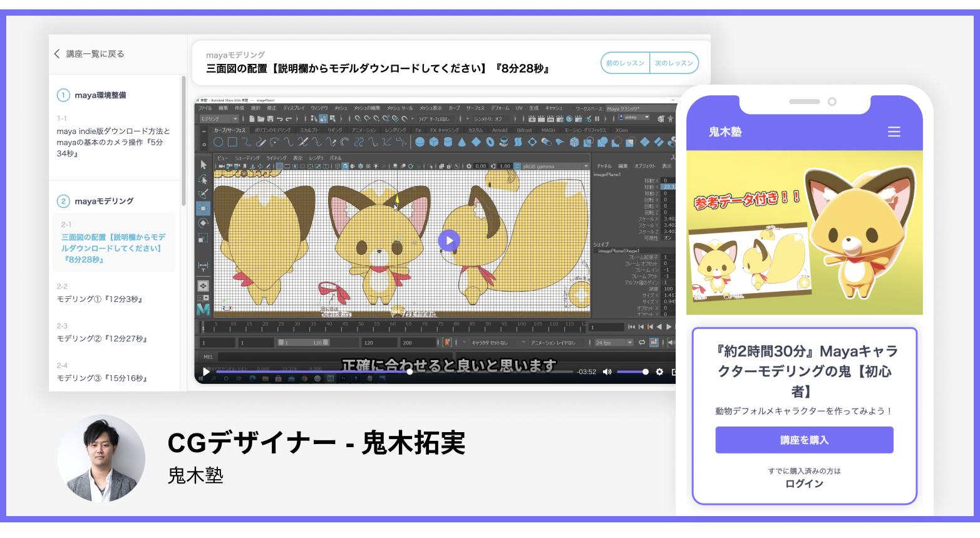The image size is (980, 538).
Task: Click the 次のレッスン button
Action: [x=674, y=63]
